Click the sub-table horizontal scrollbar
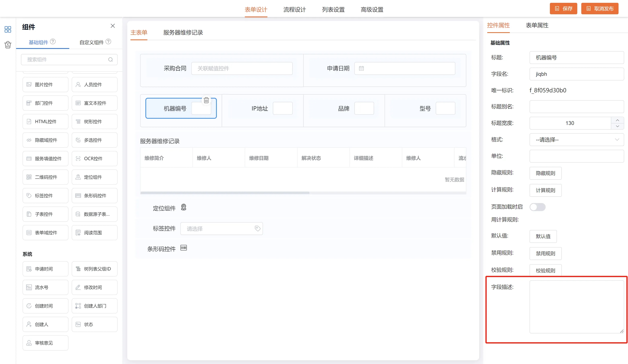 (x=225, y=193)
